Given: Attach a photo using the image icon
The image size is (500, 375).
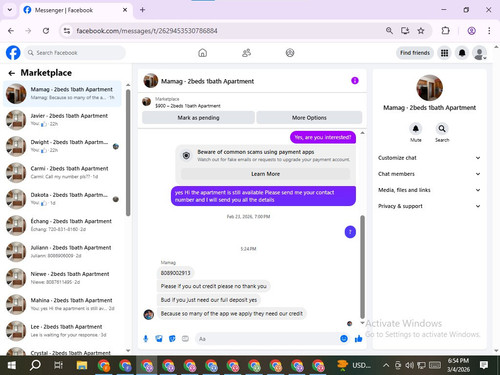Looking at the screenshot, I should tap(159, 339).
